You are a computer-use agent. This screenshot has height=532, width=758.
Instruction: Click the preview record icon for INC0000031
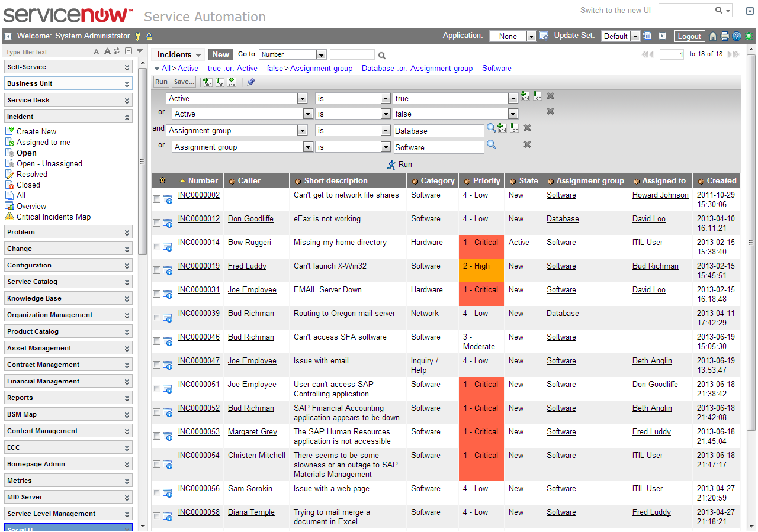pos(168,294)
